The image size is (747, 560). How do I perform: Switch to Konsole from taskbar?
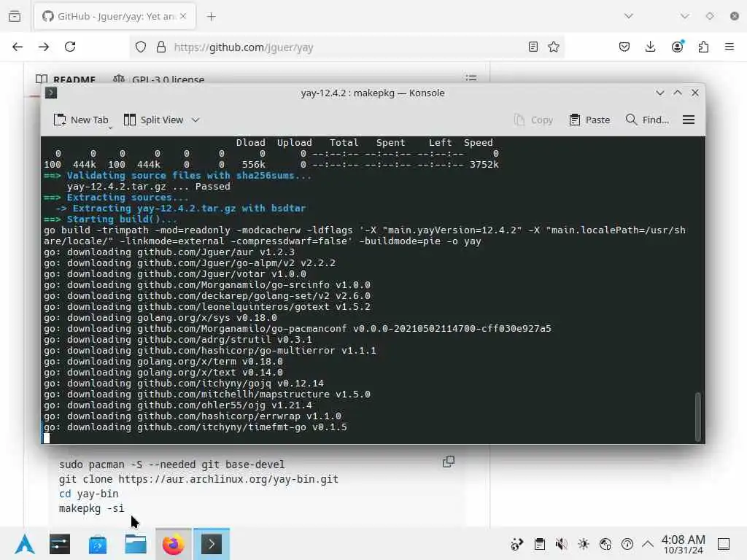click(x=212, y=544)
